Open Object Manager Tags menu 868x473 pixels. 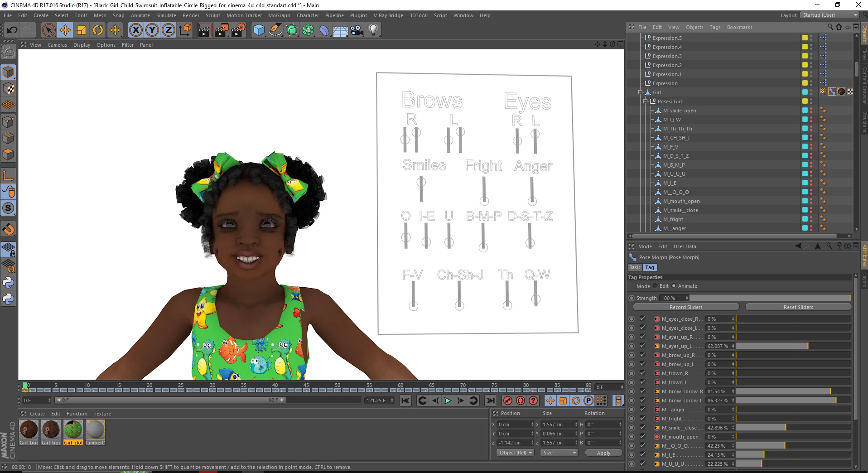[x=715, y=27]
